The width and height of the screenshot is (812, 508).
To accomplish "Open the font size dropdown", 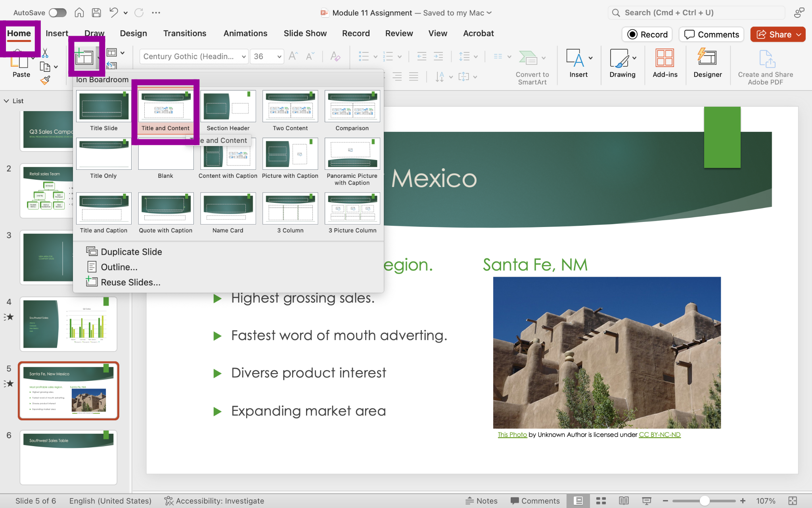I will pyautogui.click(x=280, y=56).
